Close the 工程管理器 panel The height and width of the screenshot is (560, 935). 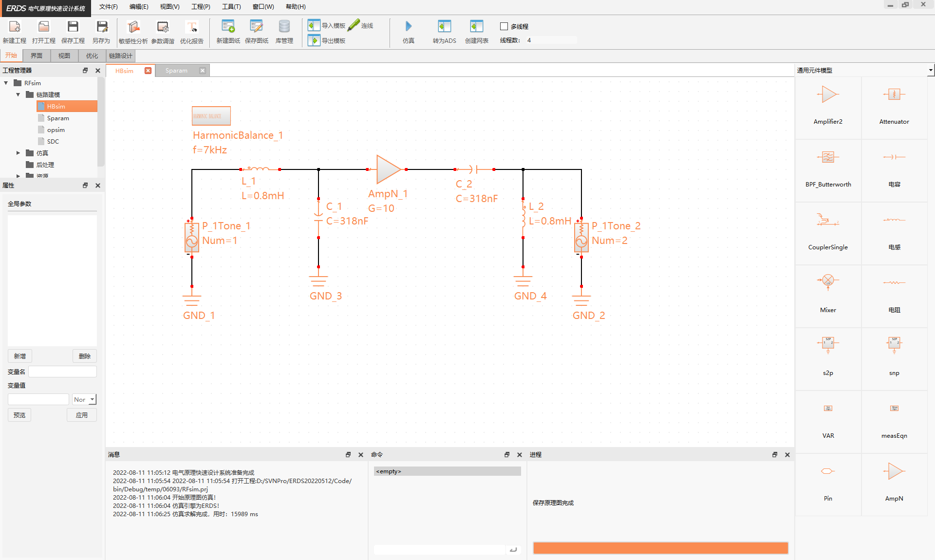coord(98,70)
